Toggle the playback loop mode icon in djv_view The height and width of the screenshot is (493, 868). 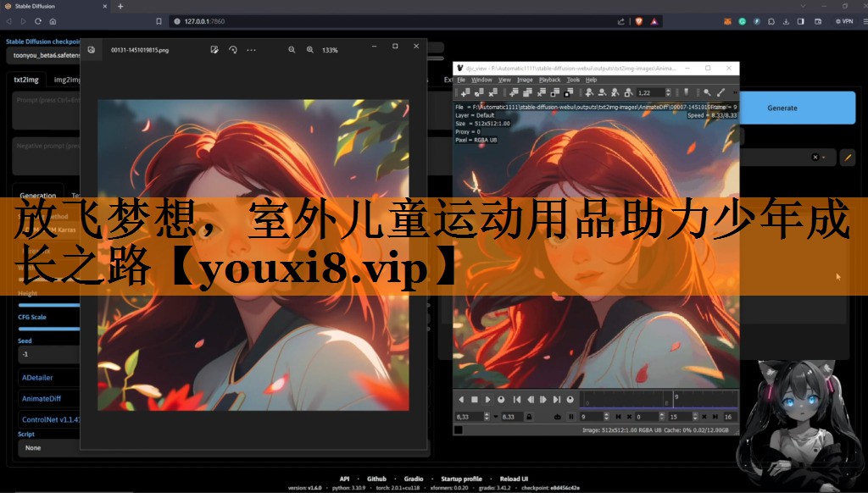(558, 417)
